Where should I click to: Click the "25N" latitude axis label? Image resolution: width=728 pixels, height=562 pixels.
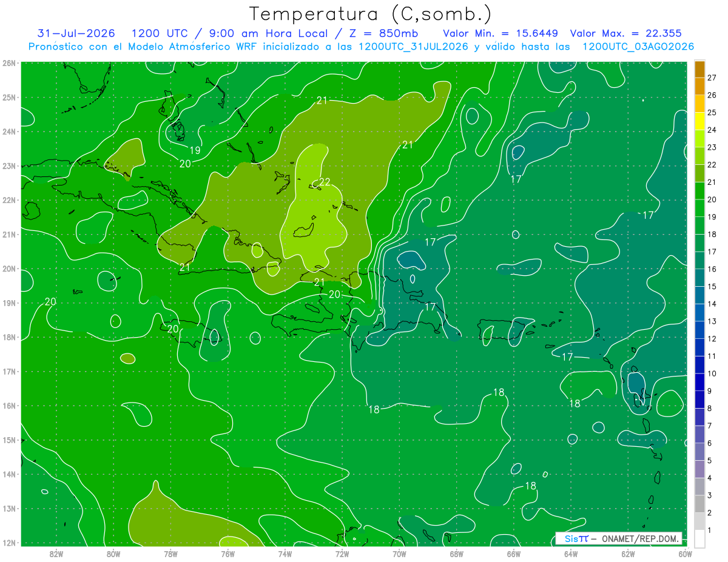tap(8, 97)
